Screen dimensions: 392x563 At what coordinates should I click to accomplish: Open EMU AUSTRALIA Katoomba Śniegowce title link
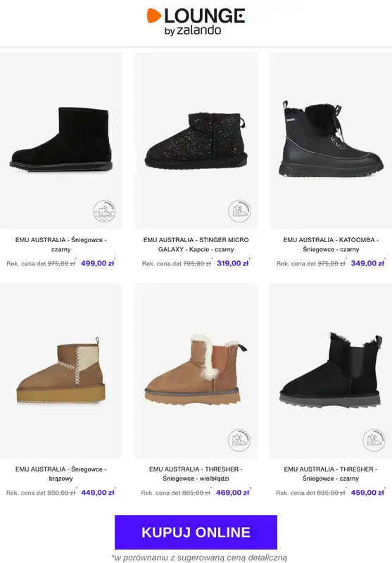tap(331, 244)
